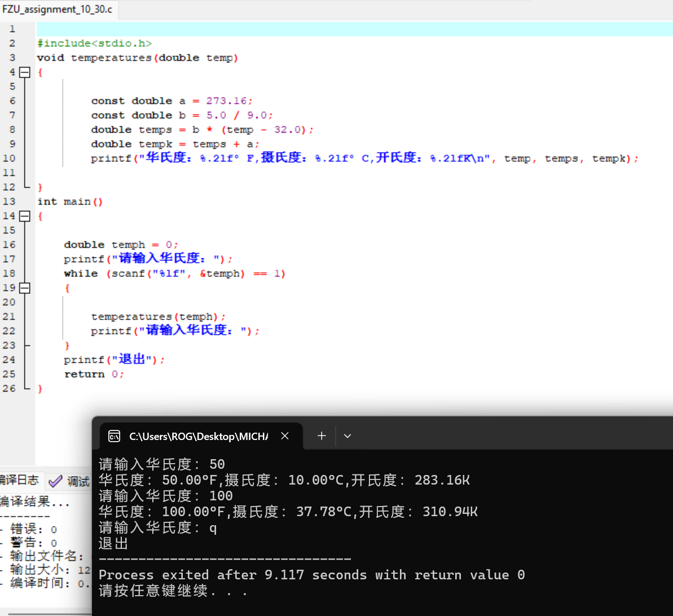
Task: Click line number 13 in gutter
Action: 9,201
